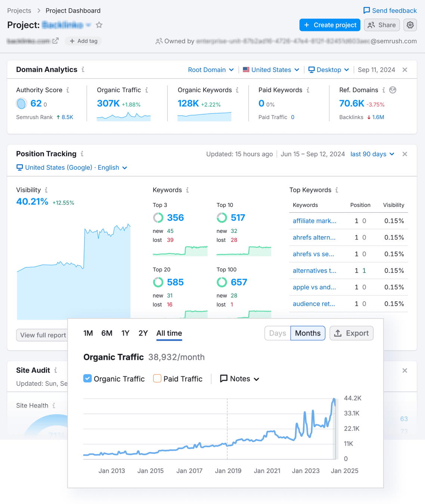Open the Notes dropdown
This screenshot has height=504, width=425.
click(240, 379)
